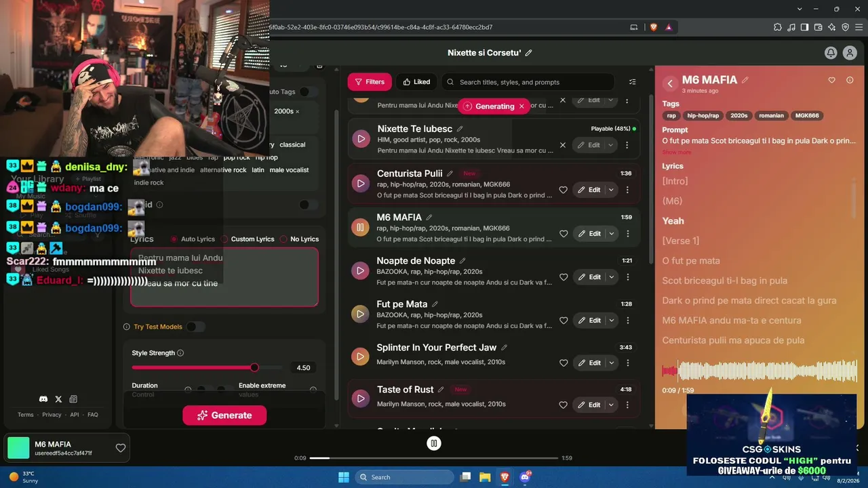868x488 pixels.
Task: Open the Discord link icon in sidebar
Action: pos(43,399)
